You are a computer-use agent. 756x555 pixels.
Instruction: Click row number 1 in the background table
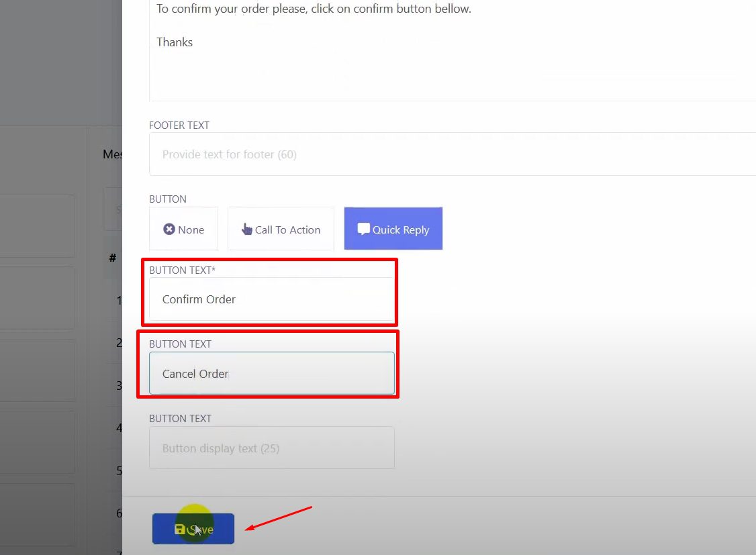pyautogui.click(x=119, y=300)
